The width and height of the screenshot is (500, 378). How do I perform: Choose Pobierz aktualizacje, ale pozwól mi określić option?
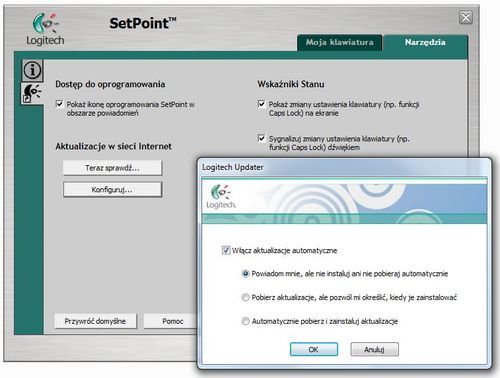pyautogui.click(x=245, y=297)
